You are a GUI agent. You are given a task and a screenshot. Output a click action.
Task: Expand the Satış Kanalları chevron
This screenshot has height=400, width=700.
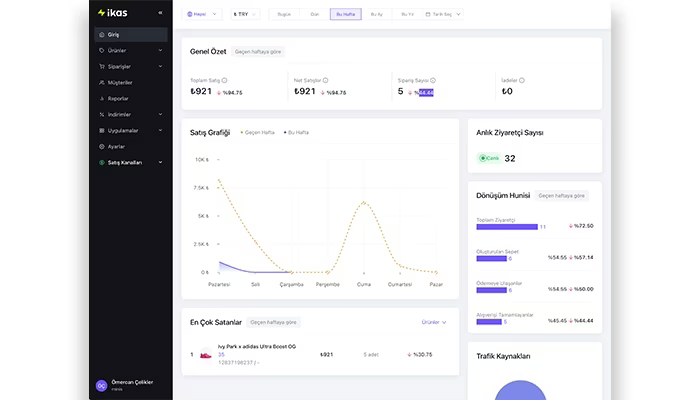tap(160, 162)
